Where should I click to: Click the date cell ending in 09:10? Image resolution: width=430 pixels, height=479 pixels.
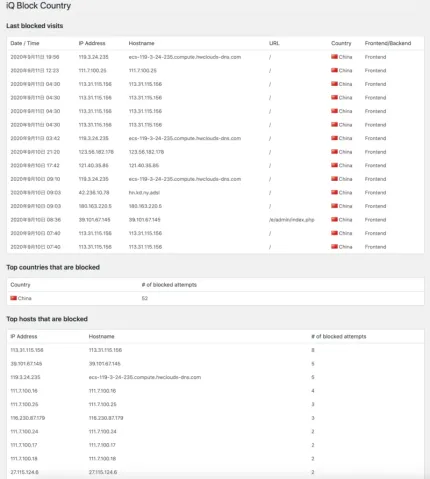click(x=35, y=179)
